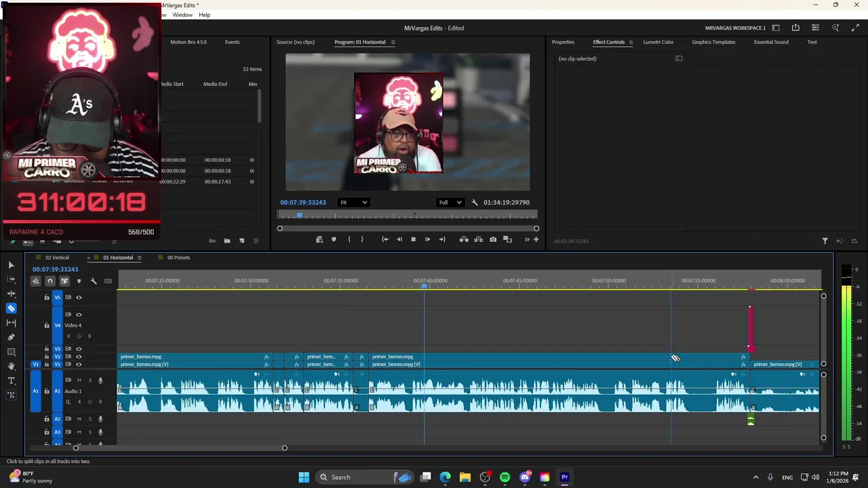Screen dimensions: 868x488
Task: Open the Properties tab
Action: point(563,42)
